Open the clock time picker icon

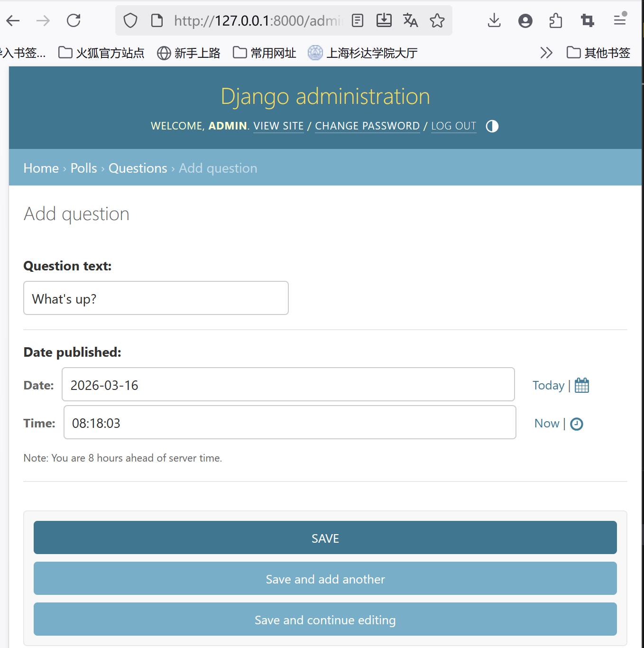coord(577,424)
